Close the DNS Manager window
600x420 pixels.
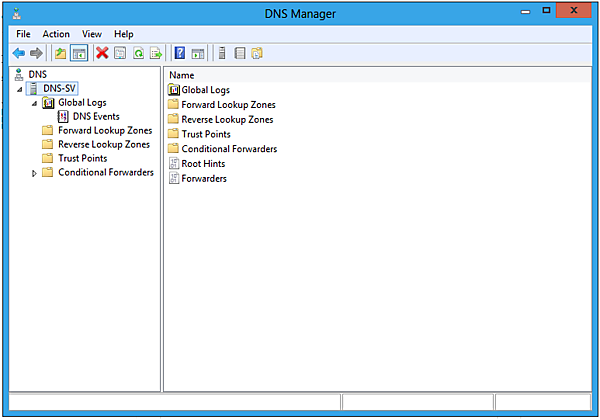(x=574, y=10)
